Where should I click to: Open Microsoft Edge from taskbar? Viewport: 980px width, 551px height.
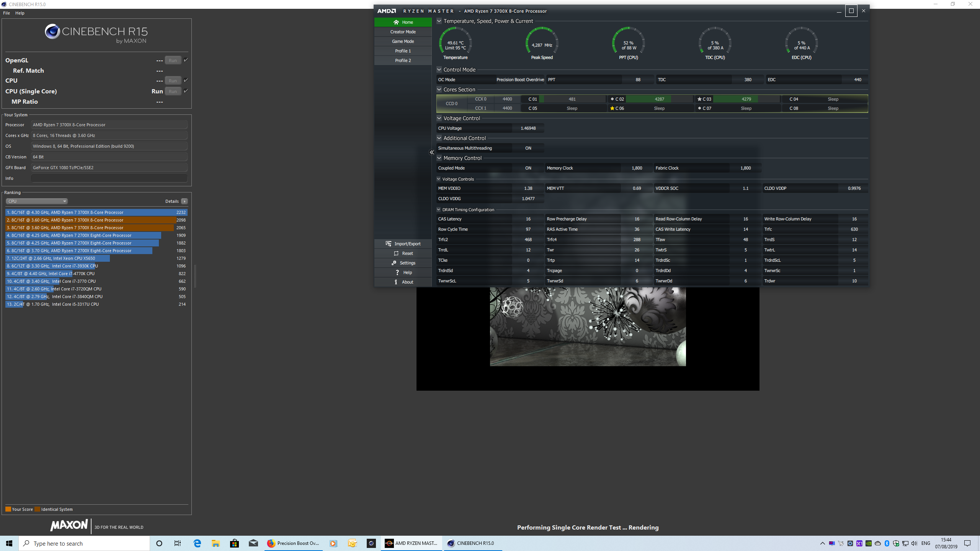click(197, 543)
